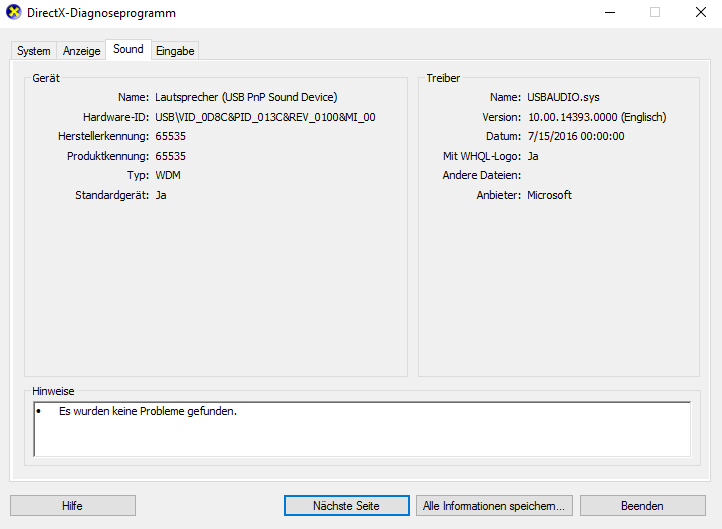Click the Nächste Seite button
Viewport: 722px width, 529px height.
(x=347, y=506)
